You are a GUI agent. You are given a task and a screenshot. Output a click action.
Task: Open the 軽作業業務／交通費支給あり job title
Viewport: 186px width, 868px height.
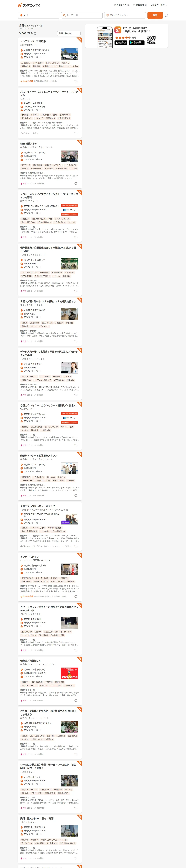click(48, 249)
